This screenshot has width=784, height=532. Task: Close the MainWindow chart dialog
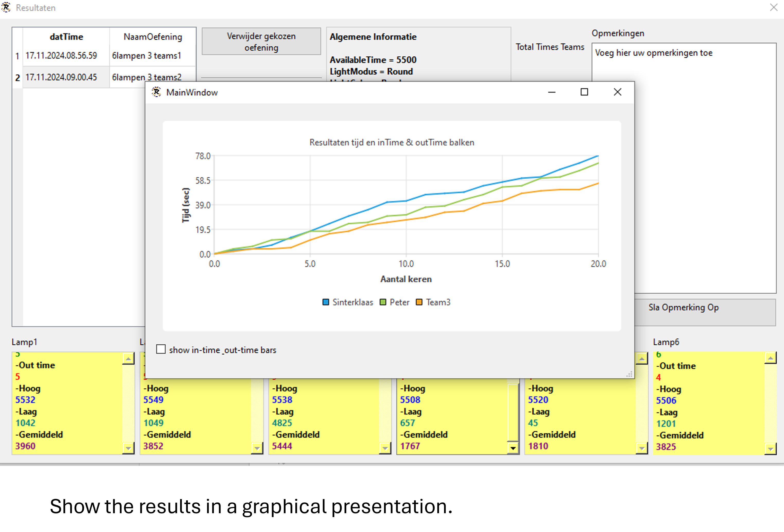tap(617, 92)
